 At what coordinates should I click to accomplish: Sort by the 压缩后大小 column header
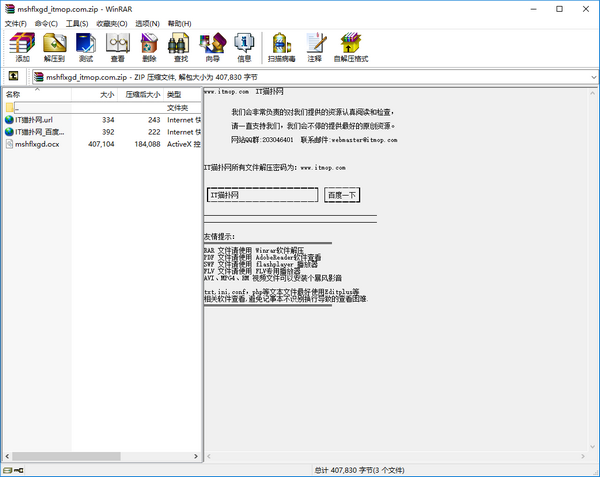tap(140, 94)
